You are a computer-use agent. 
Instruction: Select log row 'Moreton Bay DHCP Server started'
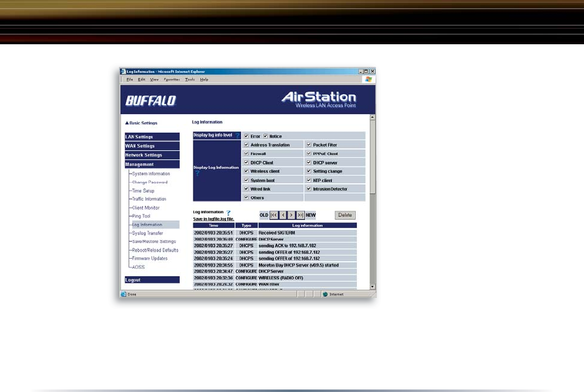click(x=275, y=265)
